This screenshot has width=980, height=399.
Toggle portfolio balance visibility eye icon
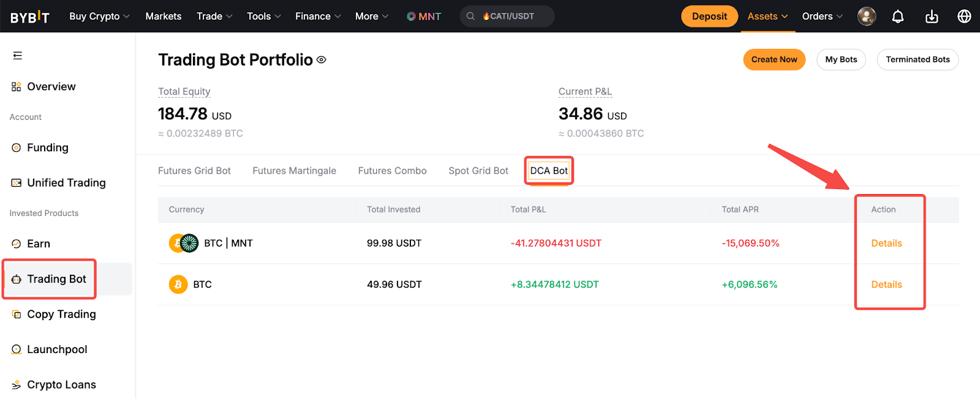[x=322, y=60]
